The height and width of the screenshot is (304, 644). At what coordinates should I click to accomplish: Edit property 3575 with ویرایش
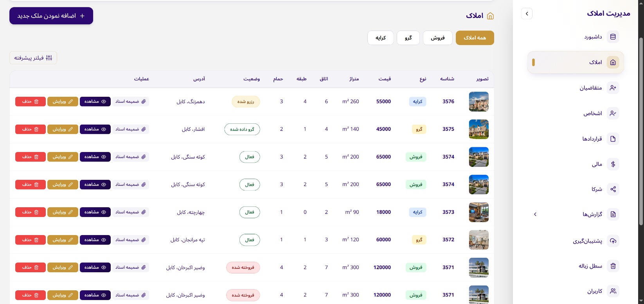tap(63, 129)
